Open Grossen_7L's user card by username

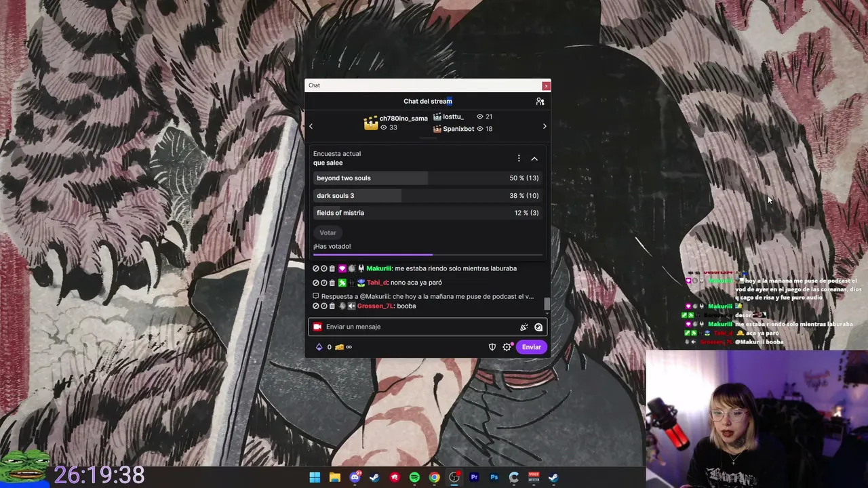[375, 306]
